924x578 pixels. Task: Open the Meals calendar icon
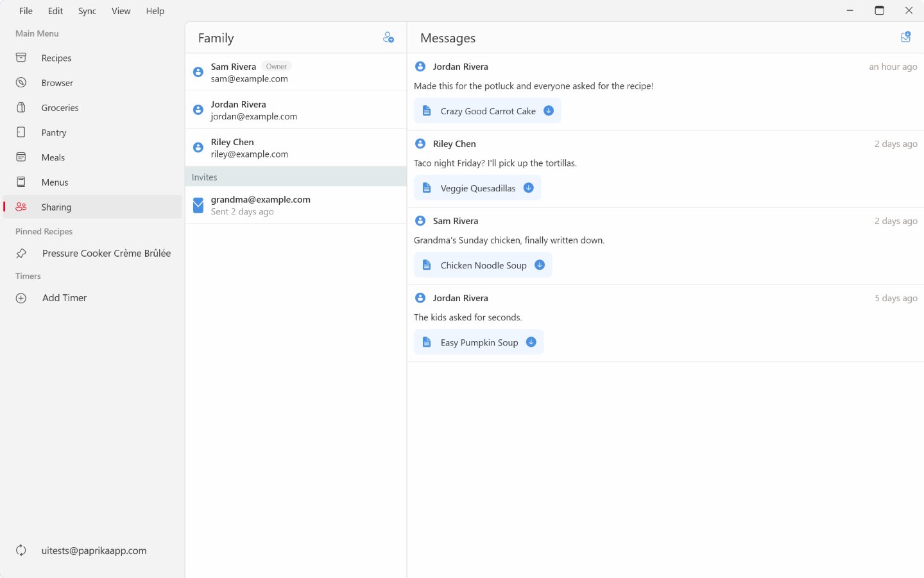(x=21, y=157)
